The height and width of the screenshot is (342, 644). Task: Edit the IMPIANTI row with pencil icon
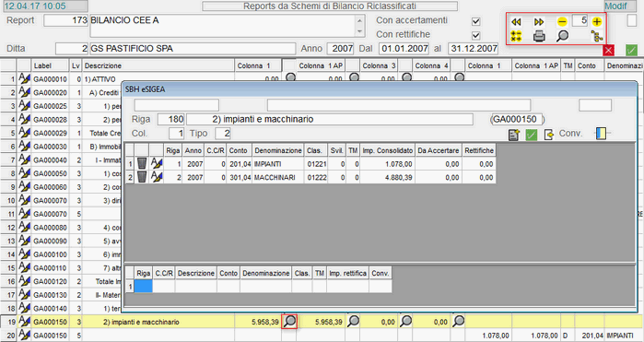coord(157,163)
